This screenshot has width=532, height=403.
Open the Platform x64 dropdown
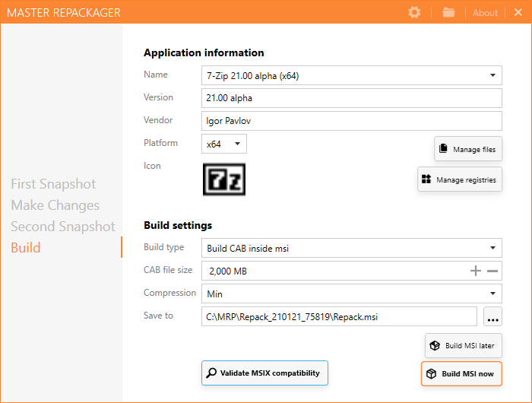(x=224, y=144)
